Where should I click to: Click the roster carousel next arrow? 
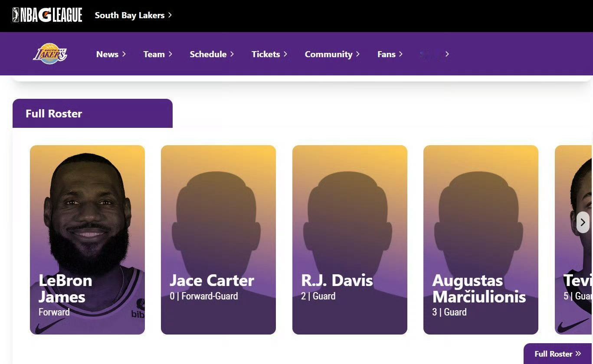(x=583, y=222)
